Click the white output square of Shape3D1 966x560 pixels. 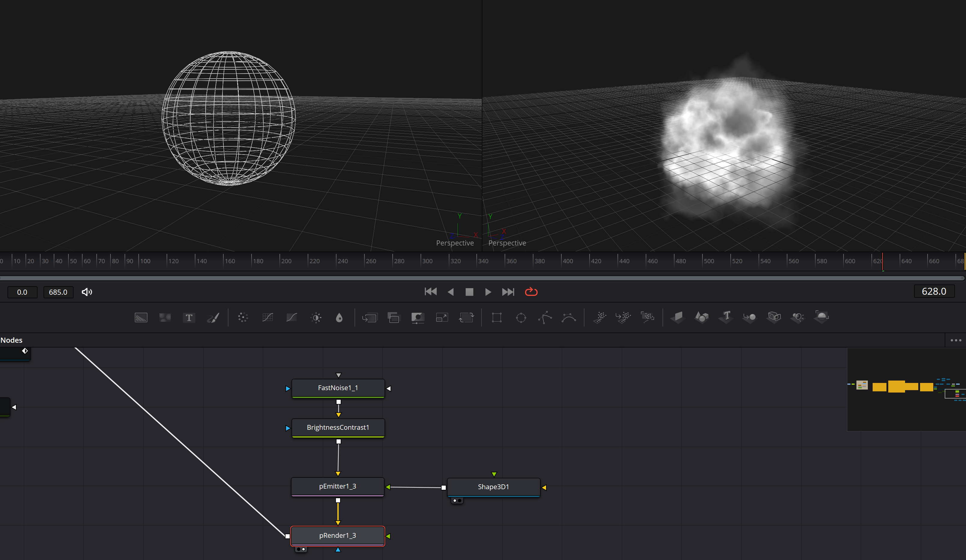pos(443,488)
